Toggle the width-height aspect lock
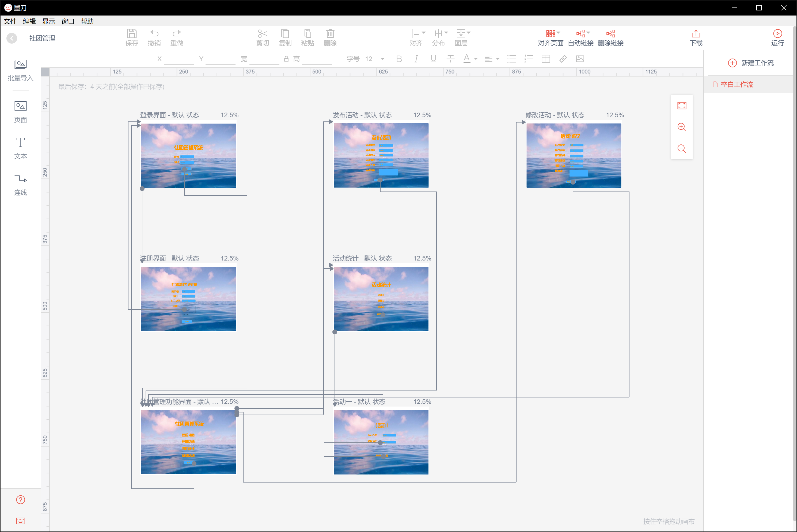 point(286,59)
